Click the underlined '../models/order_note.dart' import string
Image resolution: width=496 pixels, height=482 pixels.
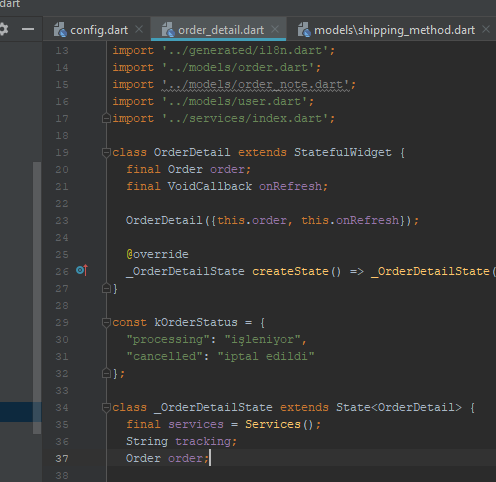pos(256,85)
